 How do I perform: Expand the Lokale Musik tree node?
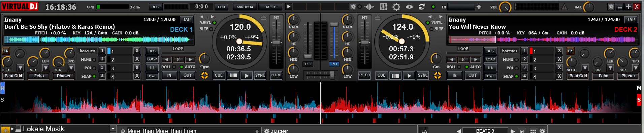point(12,129)
